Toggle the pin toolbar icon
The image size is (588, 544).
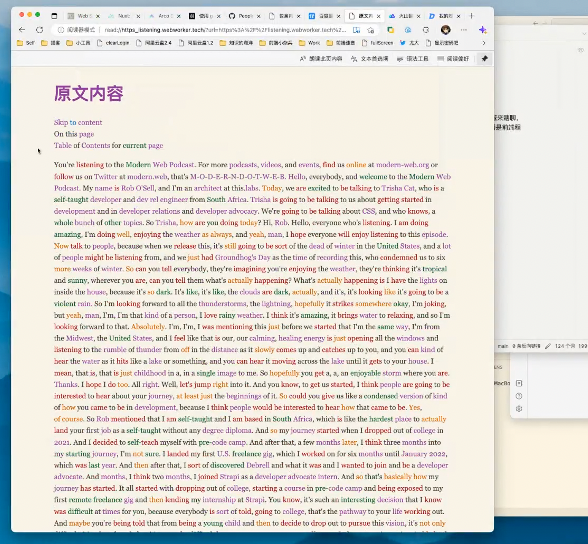click(484, 59)
